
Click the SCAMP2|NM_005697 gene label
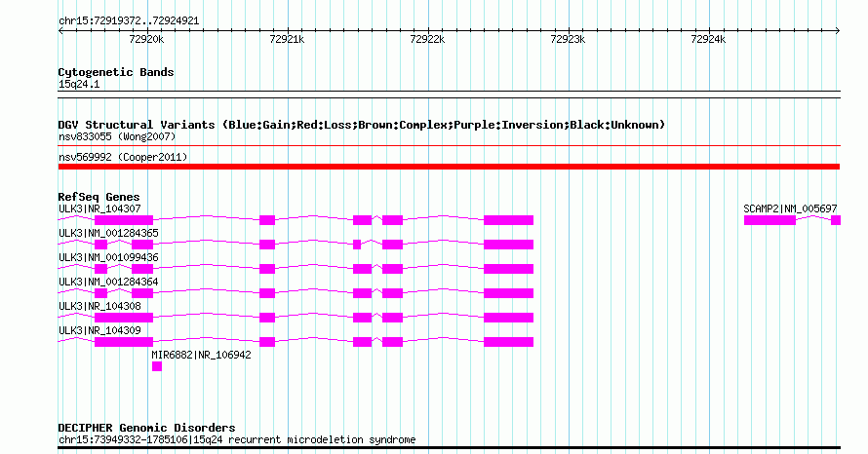point(790,208)
